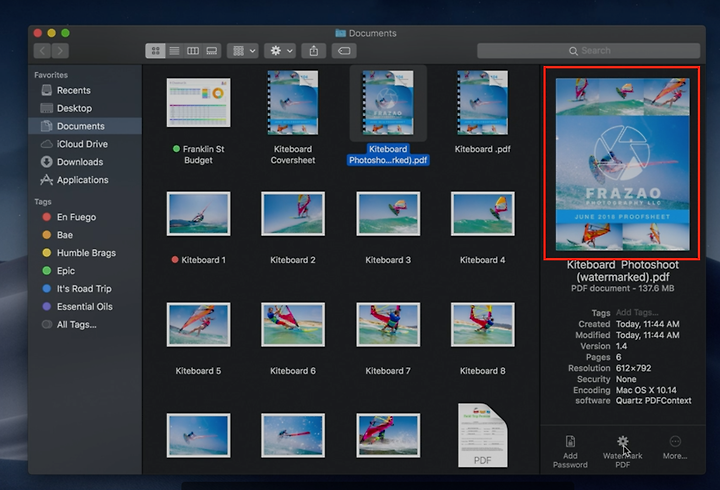Select the Kiteboard 5 image
Image resolution: width=720 pixels, height=490 pixels.
click(x=198, y=324)
